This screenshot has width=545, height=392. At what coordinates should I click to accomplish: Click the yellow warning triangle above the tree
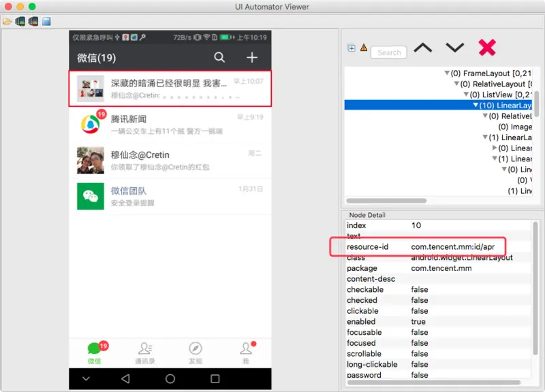click(363, 48)
